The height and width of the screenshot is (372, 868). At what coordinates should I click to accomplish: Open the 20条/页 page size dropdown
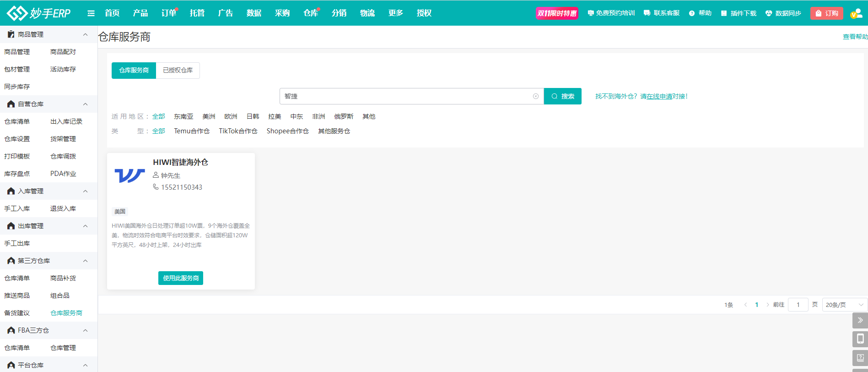coord(844,305)
